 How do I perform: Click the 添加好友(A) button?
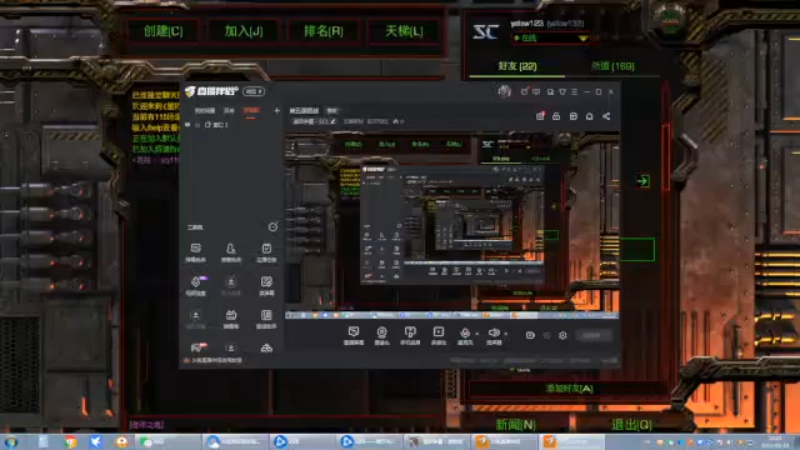[x=569, y=389]
